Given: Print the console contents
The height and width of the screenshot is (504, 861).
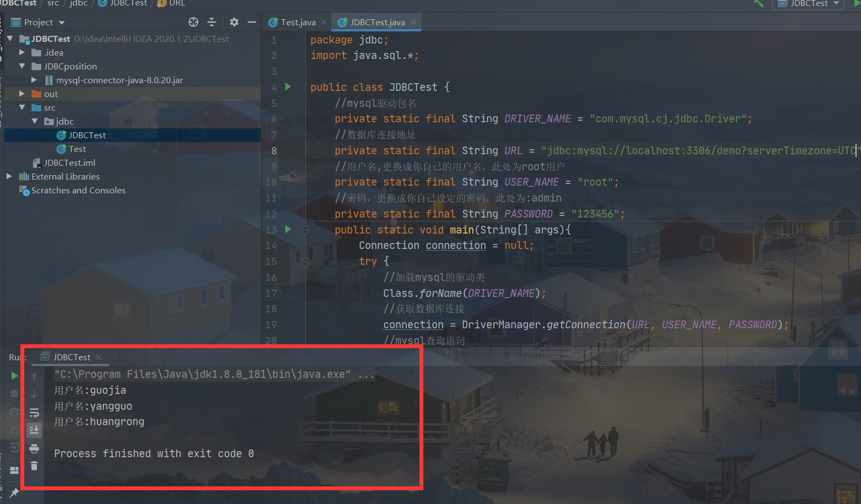Looking at the screenshot, I should point(34,448).
